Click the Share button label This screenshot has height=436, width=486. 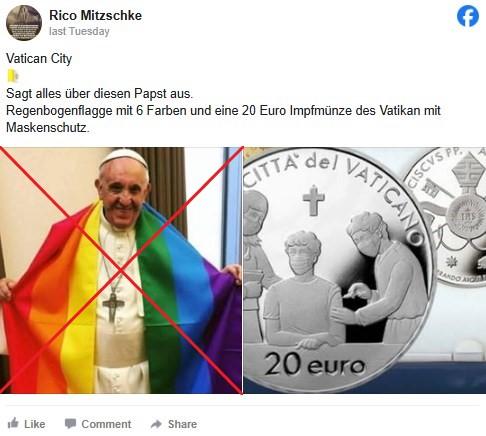182,424
